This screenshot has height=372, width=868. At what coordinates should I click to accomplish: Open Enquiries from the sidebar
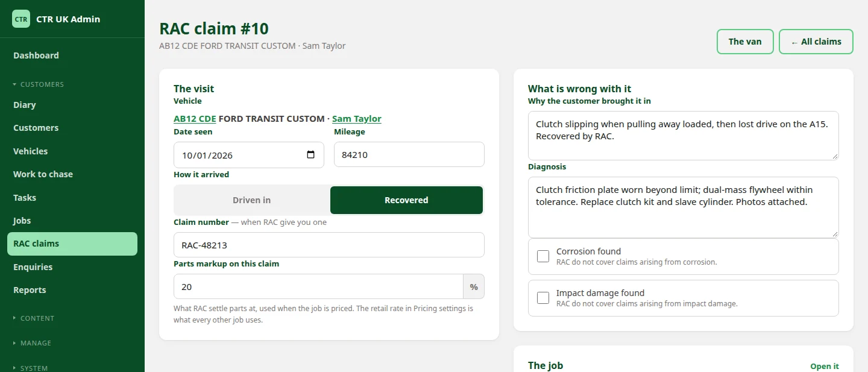click(x=72, y=267)
